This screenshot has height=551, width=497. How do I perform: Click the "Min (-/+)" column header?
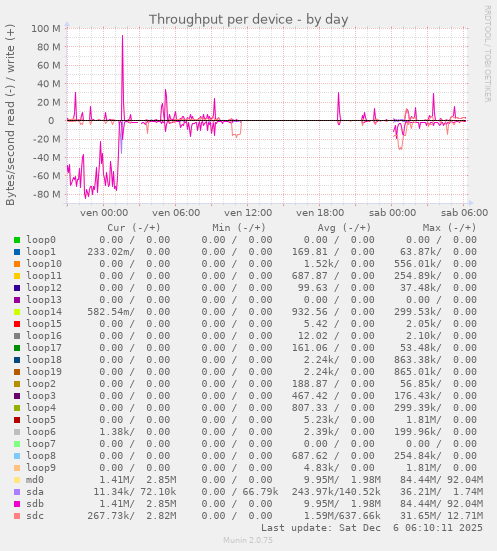click(239, 228)
